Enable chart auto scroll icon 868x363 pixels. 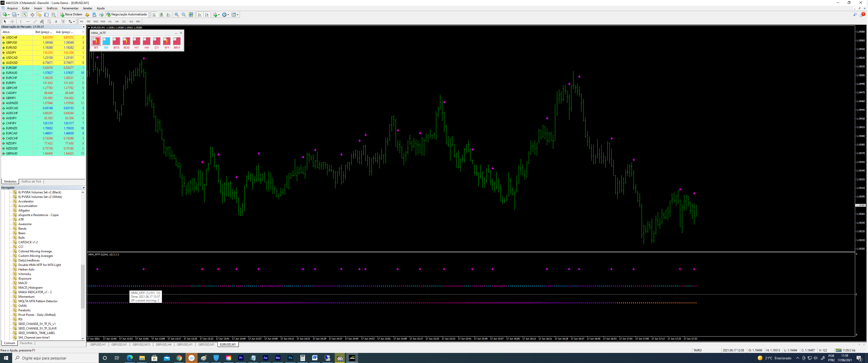click(199, 14)
